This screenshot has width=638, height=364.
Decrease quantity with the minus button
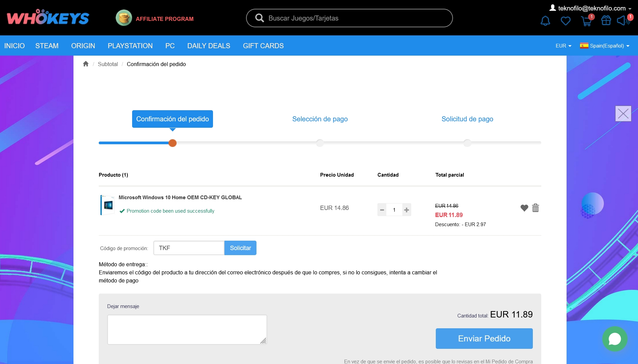pos(382,210)
